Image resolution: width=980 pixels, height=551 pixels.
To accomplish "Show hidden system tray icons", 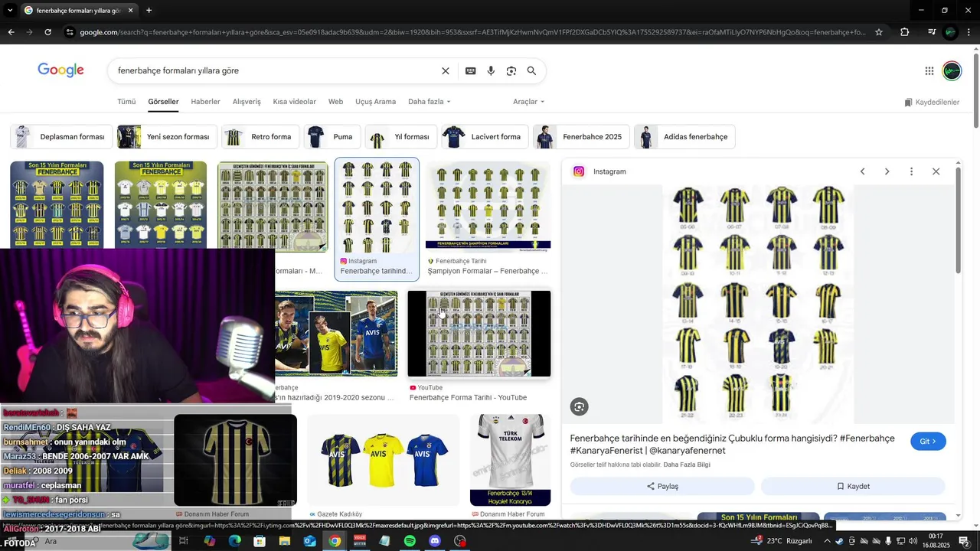I will pyautogui.click(x=827, y=541).
